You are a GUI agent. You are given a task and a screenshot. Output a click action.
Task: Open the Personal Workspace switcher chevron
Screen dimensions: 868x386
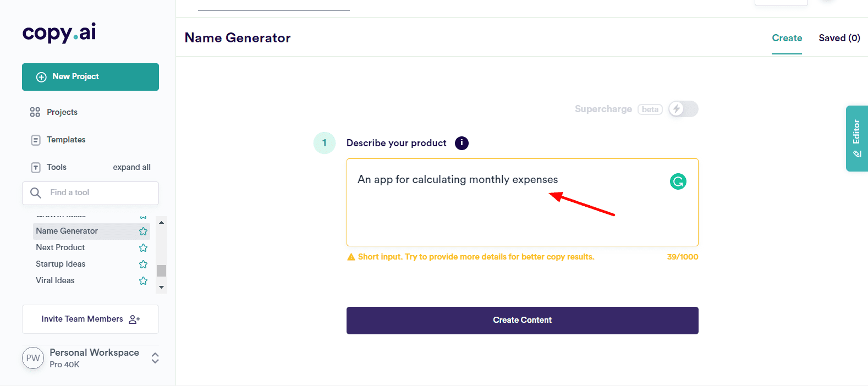[x=155, y=358]
